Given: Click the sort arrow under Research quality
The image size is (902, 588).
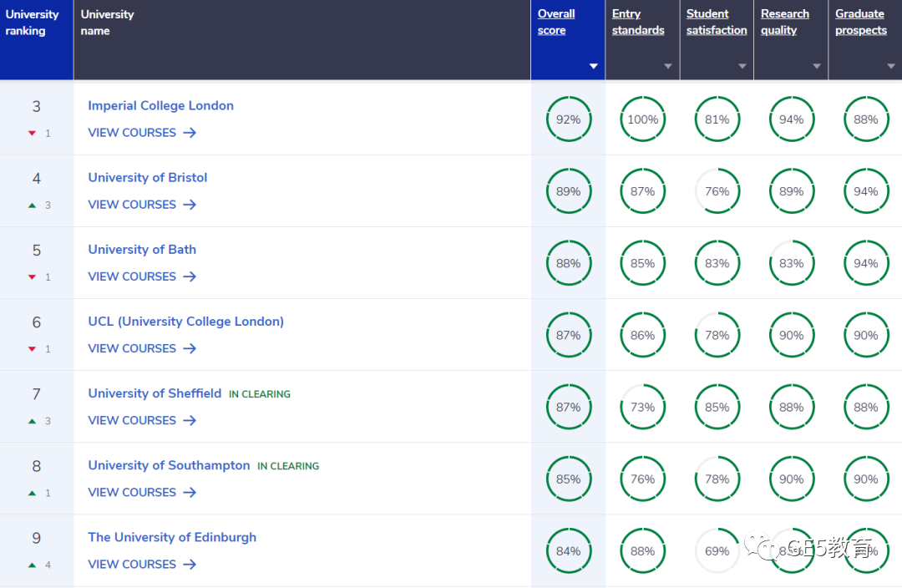Looking at the screenshot, I should pos(816,66).
